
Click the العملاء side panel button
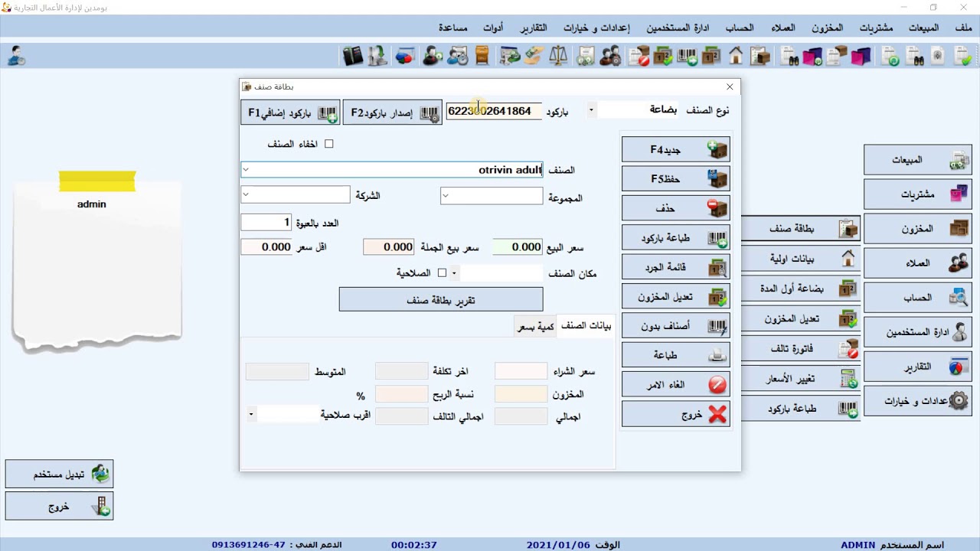[x=918, y=263]
